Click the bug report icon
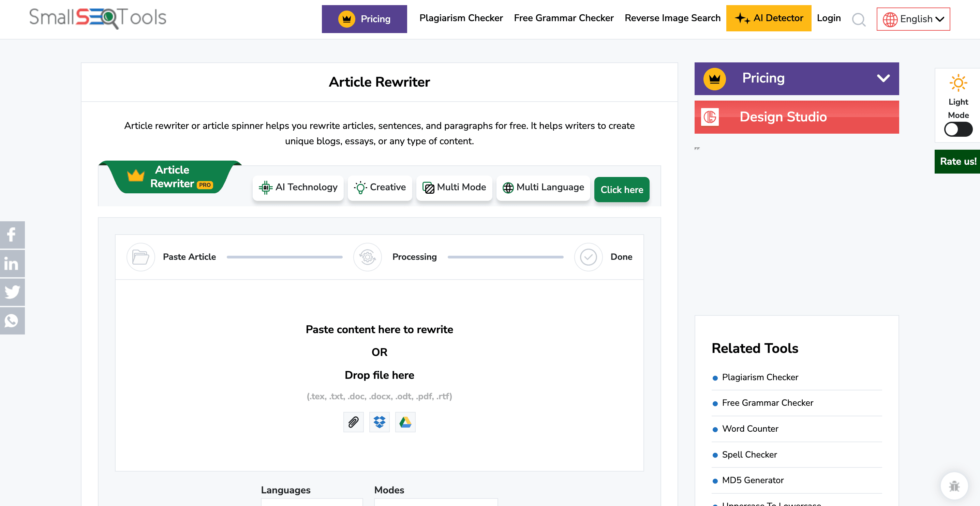Screen dimensions: 980x506 954,486
